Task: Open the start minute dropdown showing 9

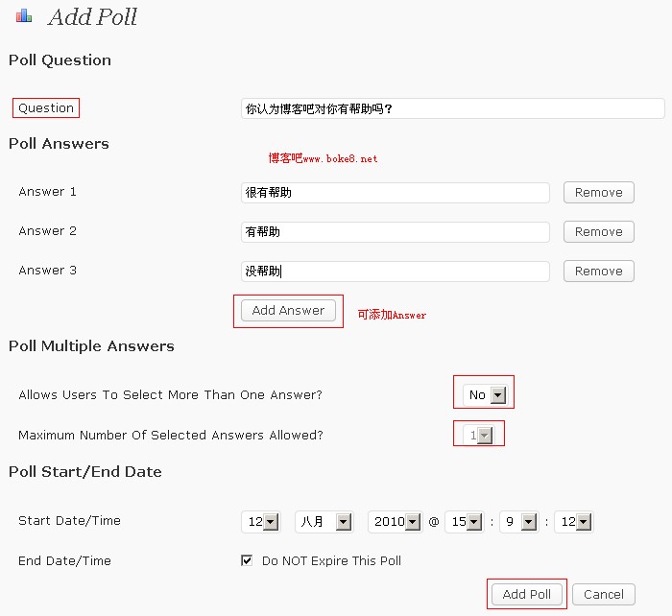Action: pos(519,522)
